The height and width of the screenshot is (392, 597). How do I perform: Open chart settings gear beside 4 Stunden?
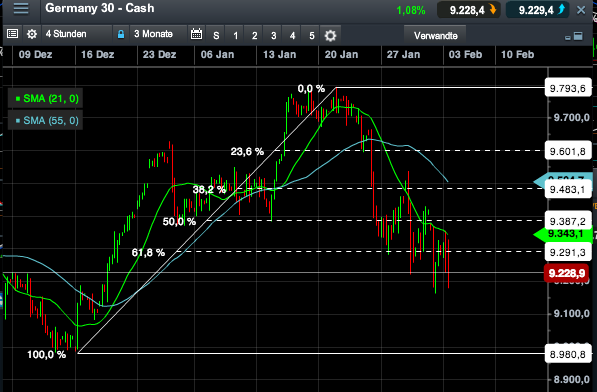coord(32,34)
